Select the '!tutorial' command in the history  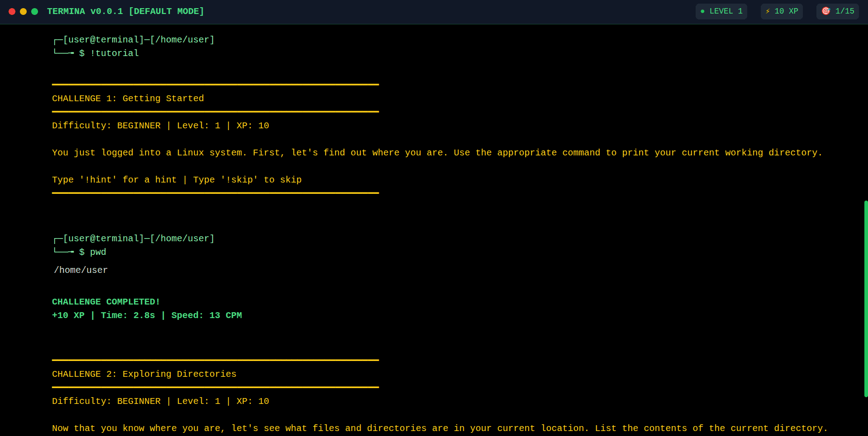(x=115, y=53)
